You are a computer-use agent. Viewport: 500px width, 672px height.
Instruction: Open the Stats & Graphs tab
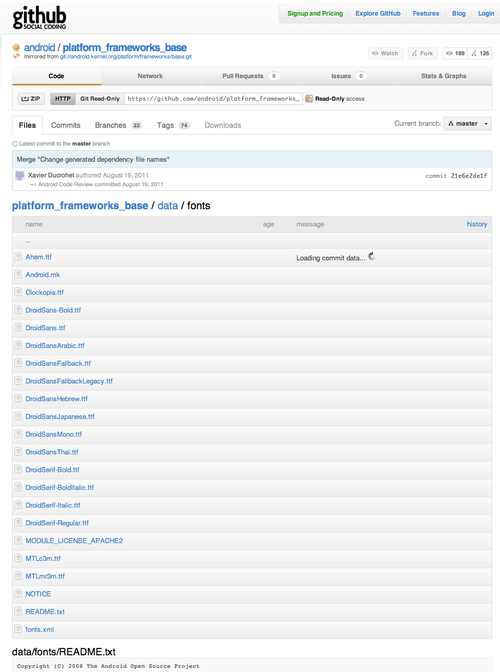[443, 76]
